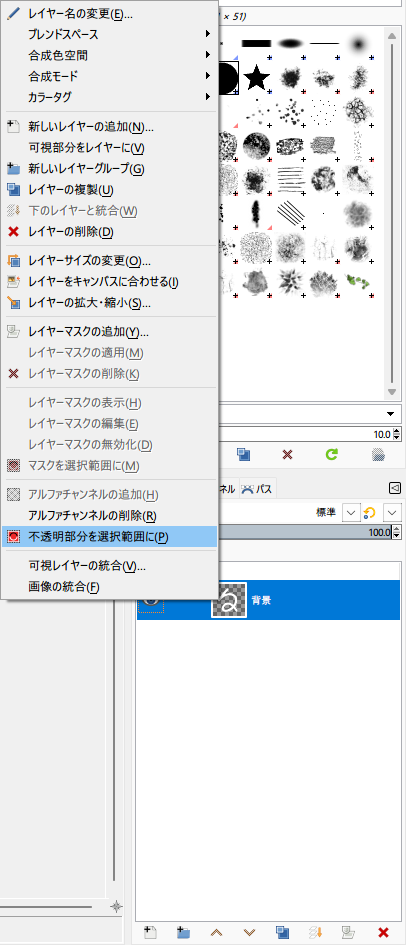Image resolution: width=406 pixels, height=945 pixels.
Task: Click the red delete brush icon
Action: [x=287, y=454]
